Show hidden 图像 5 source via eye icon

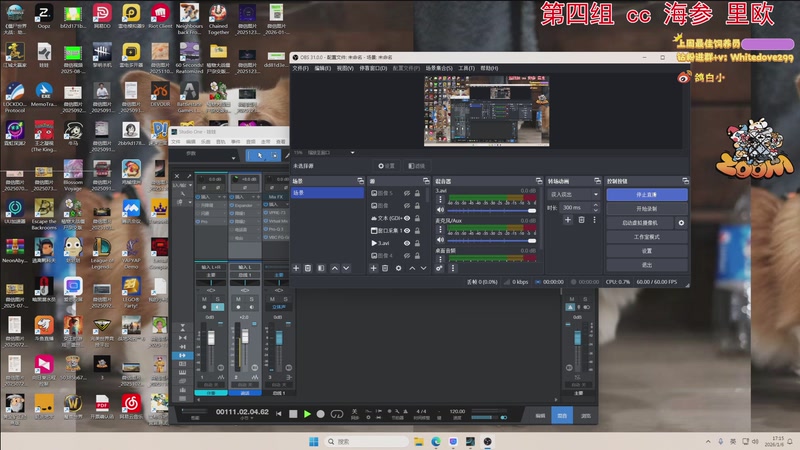pos(407,193)
